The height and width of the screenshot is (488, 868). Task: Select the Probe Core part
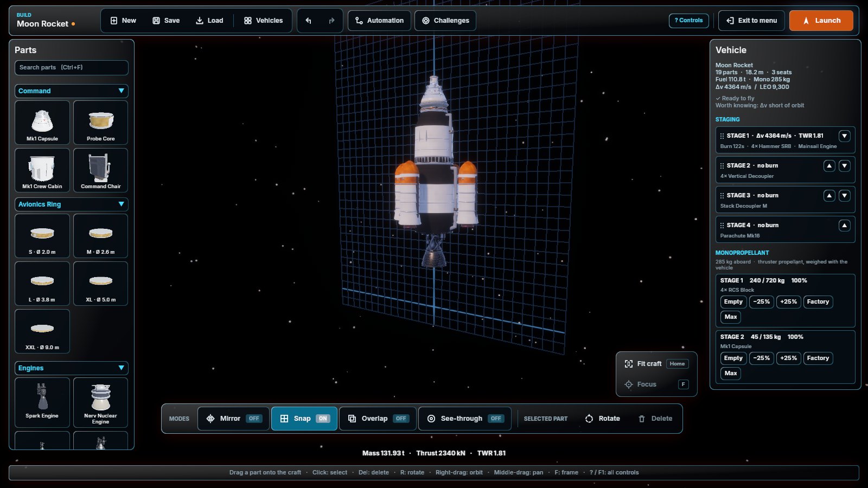click(100, 123)
